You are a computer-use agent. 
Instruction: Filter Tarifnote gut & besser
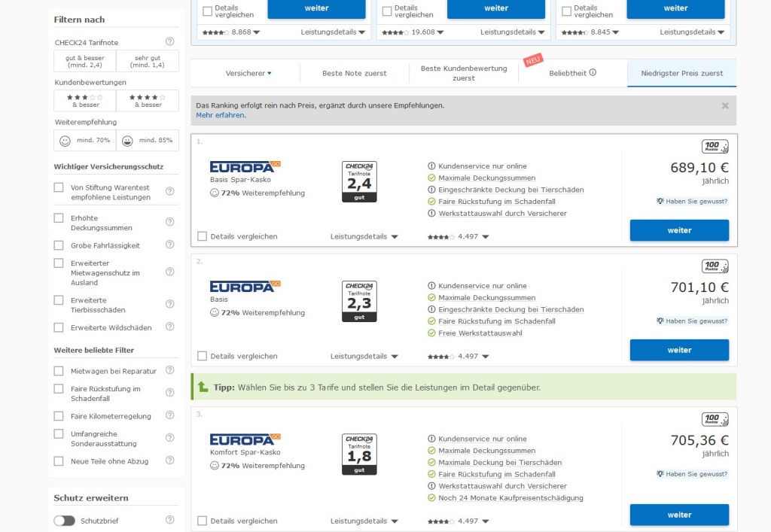(x=85, y=61)
